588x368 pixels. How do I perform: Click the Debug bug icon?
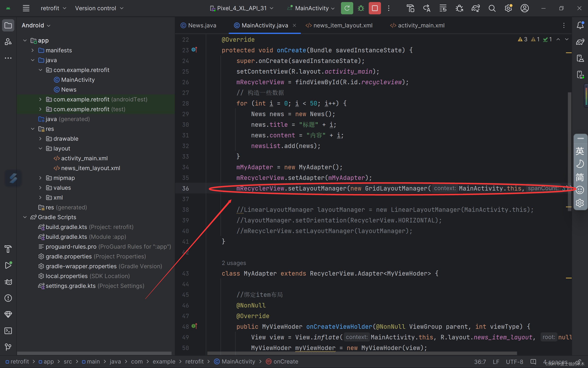(361, 8)
